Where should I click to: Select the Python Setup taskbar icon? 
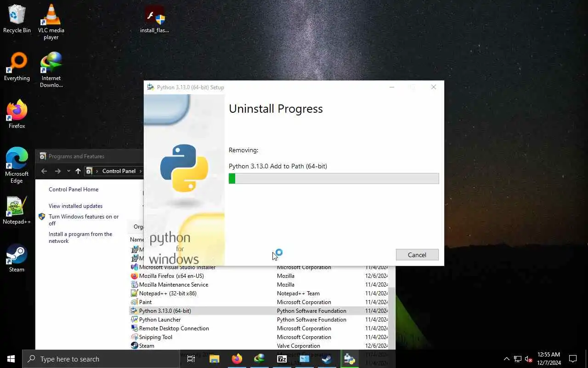[349, 359]
